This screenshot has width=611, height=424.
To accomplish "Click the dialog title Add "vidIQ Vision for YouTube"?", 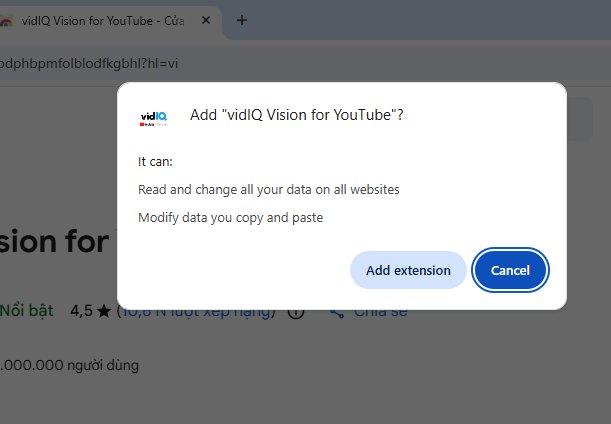I will click(x=296, y=115).
